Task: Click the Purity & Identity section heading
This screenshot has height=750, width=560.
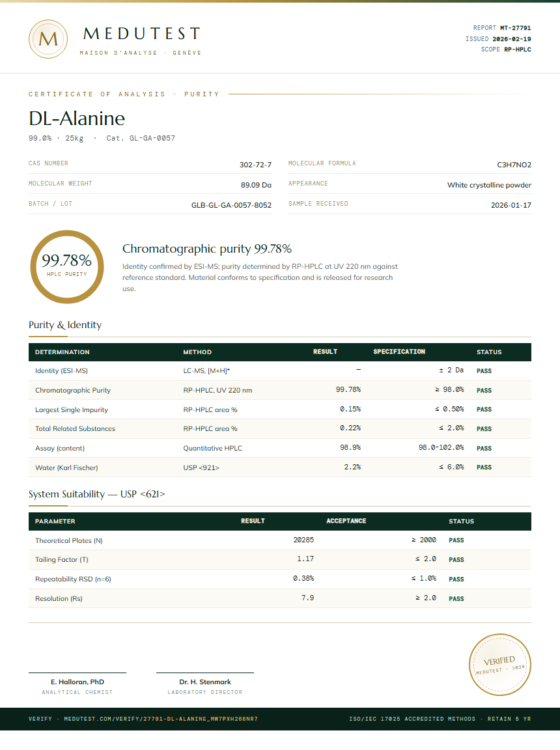Action: pyautogui.click(x=65, y=325)
